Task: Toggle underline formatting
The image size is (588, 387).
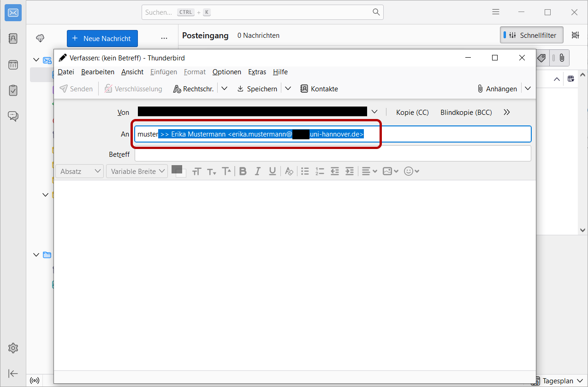Action: pos(273,171)
